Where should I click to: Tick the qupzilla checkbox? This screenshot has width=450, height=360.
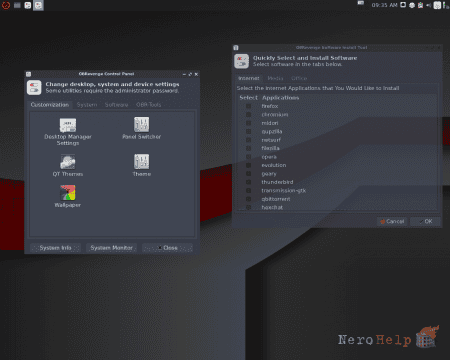248,131
